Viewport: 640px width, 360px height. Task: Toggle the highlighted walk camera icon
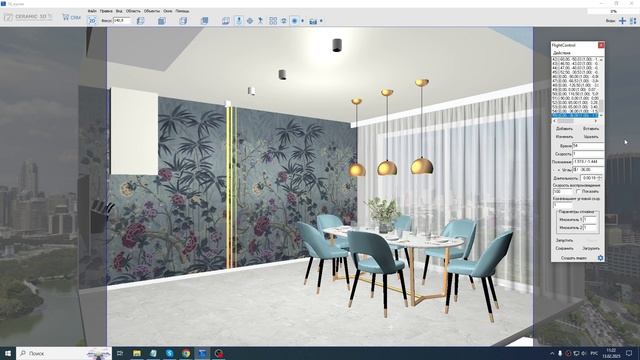[x=239, y=20]
